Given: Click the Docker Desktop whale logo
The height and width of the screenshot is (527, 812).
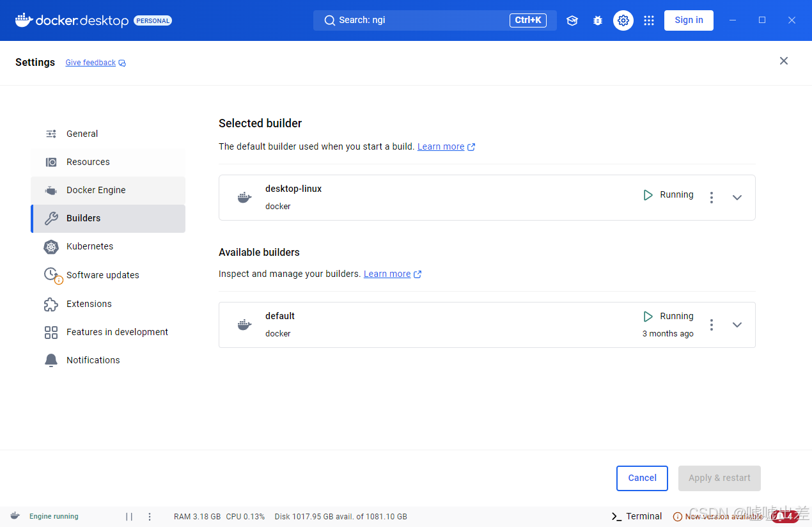Looking at the screenshot, I should pos(24,20).
